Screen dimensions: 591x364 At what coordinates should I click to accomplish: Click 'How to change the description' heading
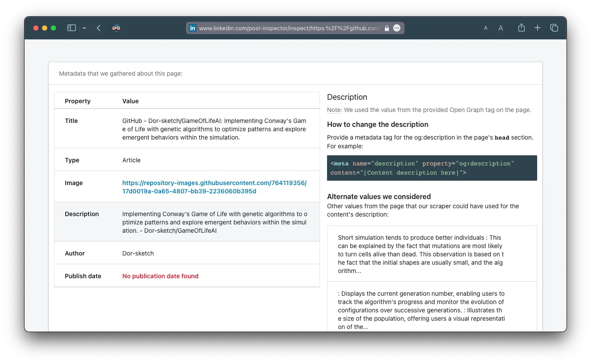click(377, 124)
